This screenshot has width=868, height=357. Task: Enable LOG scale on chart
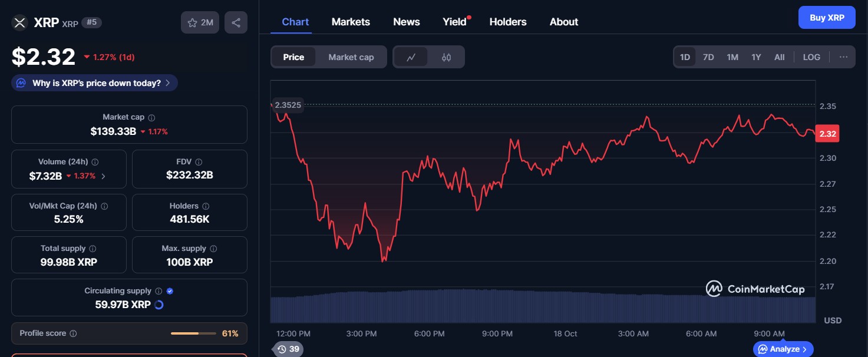click(811, 57)
